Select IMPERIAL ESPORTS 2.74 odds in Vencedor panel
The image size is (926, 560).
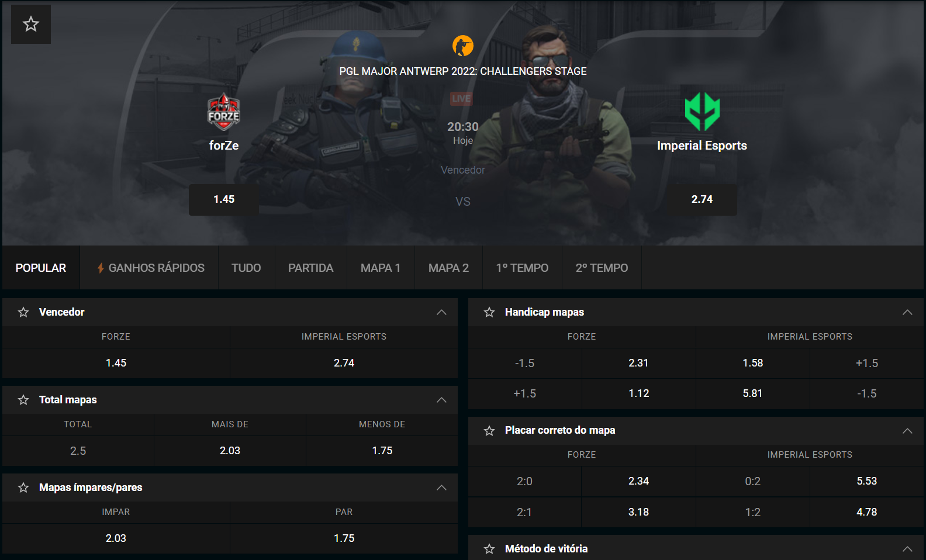[x=344, y=363]
